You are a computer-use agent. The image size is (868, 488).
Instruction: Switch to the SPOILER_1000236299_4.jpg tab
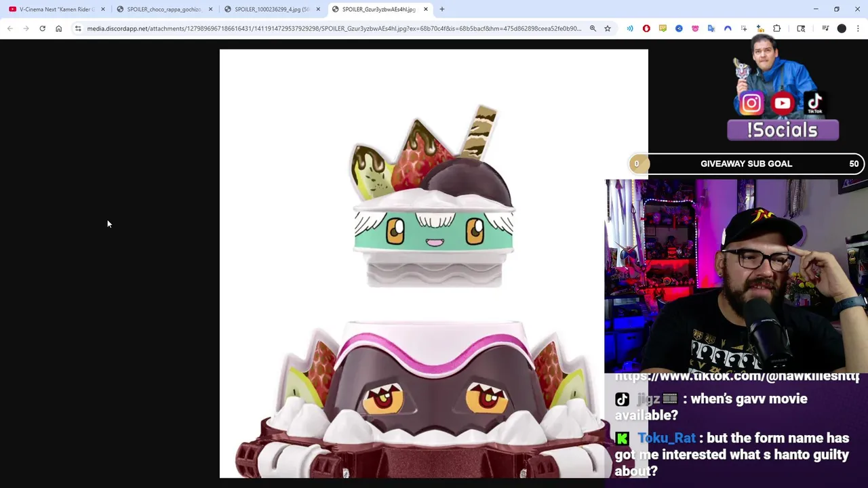pyautogui.click(x=271, y=9)
